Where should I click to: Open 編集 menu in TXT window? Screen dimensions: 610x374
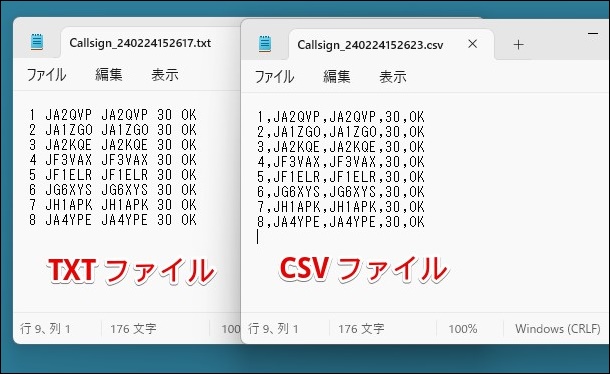pyautogui.click(x=109, y=75)
